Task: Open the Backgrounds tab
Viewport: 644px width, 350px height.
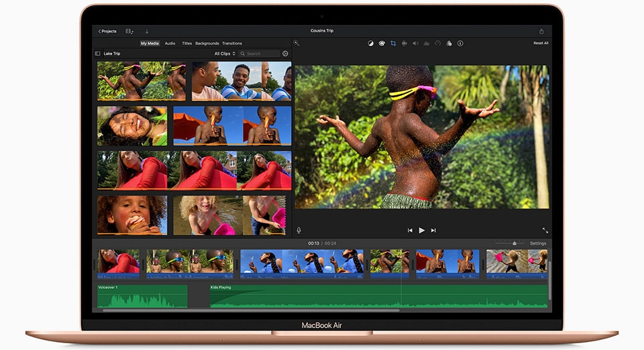Action: (207, 43)
